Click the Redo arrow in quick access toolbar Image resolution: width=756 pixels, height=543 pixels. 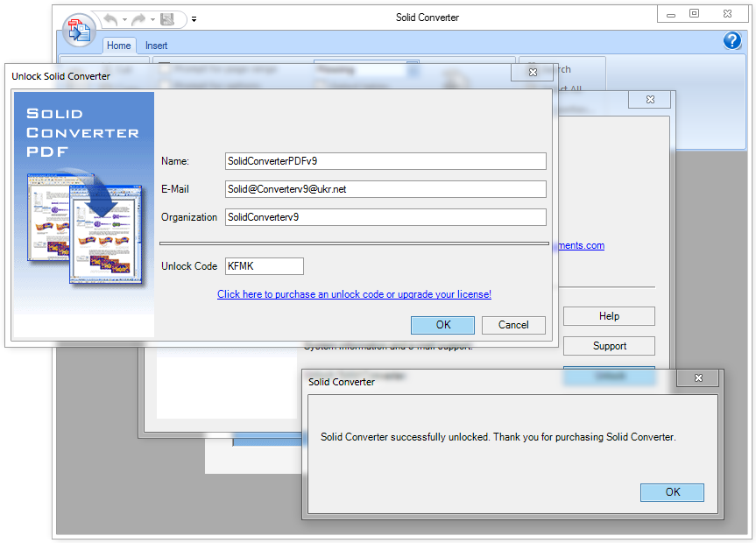138,18
